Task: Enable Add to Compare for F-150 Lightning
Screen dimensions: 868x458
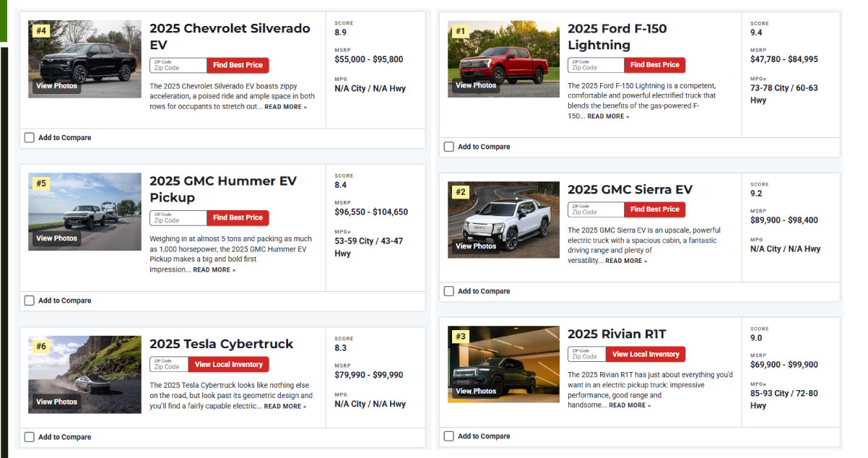Action: (449, 147)
